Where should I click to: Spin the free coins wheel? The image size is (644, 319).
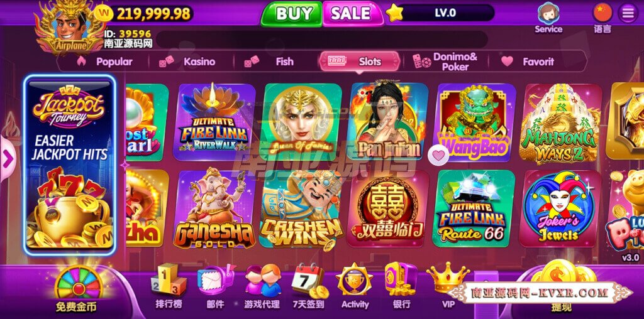click(79, 282)
